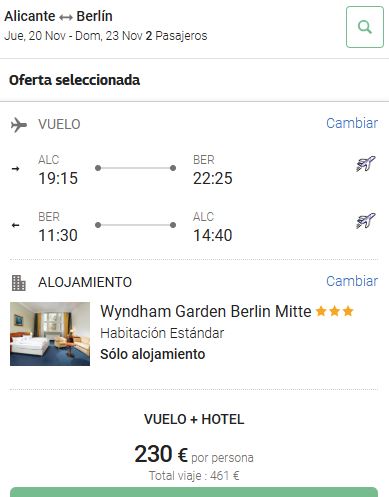Screen dimensions: 389x497
Task: Open the Wyndham Garden hotel room photo
Action: [x=50, y=334]
